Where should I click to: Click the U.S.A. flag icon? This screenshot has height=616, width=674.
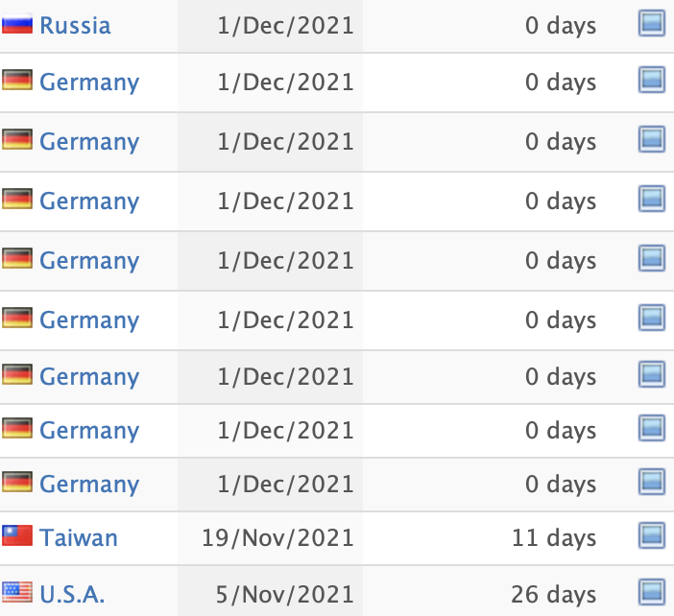[17, 592]
